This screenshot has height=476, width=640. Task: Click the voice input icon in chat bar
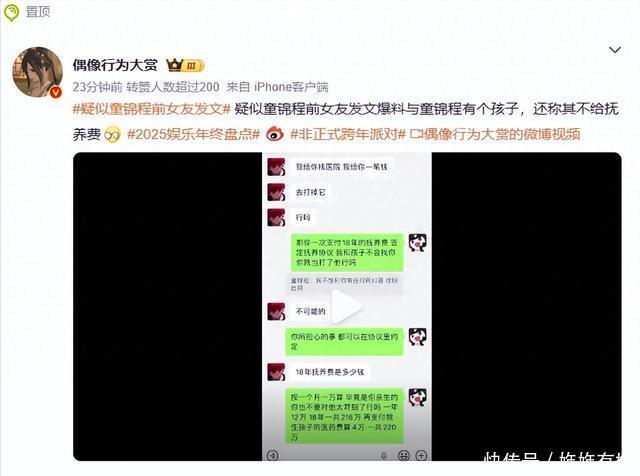pos(272,455)
